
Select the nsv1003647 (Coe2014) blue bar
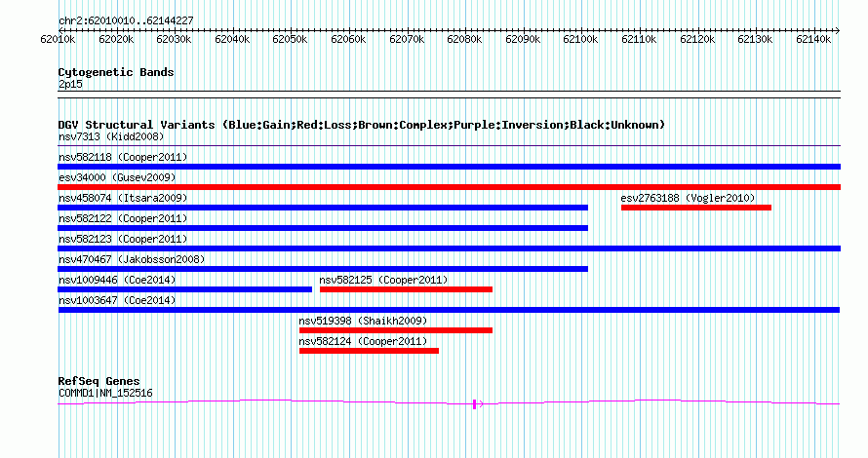(449, 310)
